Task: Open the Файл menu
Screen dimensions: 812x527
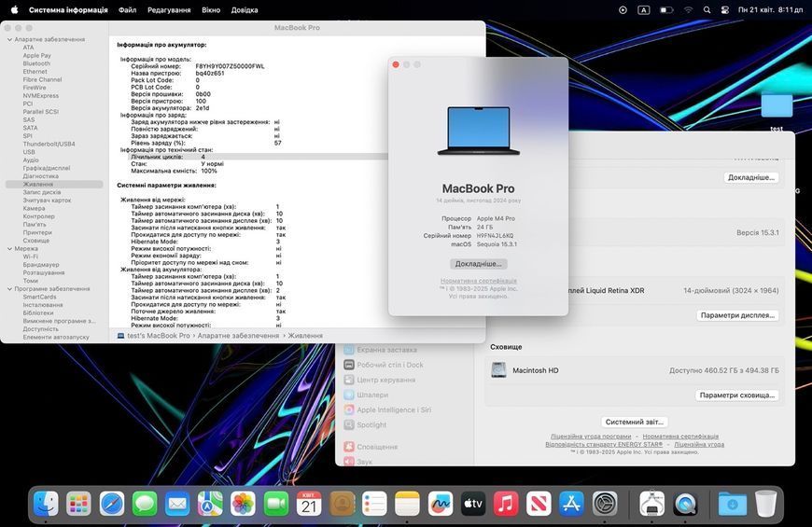Action: click(127, 10)
